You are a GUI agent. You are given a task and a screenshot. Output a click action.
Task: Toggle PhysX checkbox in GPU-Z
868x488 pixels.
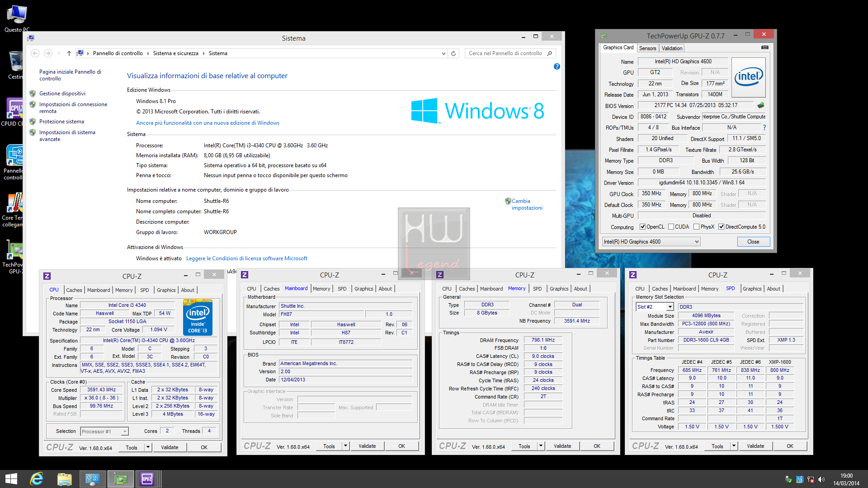(x=696, y=227)
